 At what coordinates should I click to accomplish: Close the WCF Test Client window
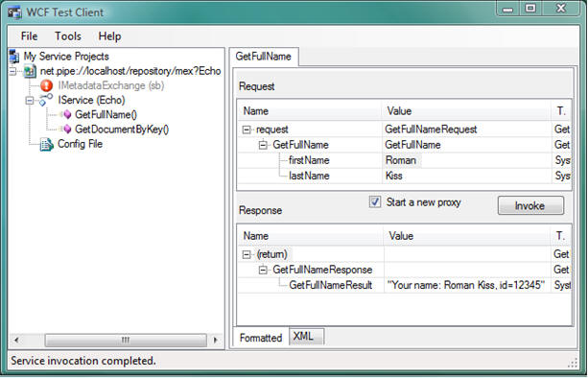coord(561,9)
